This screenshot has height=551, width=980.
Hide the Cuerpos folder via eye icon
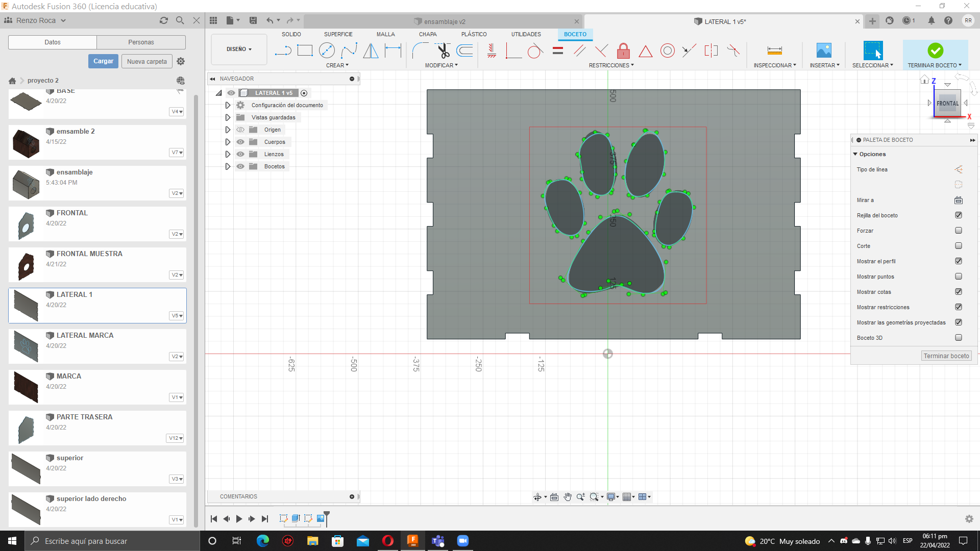(240, 142)
